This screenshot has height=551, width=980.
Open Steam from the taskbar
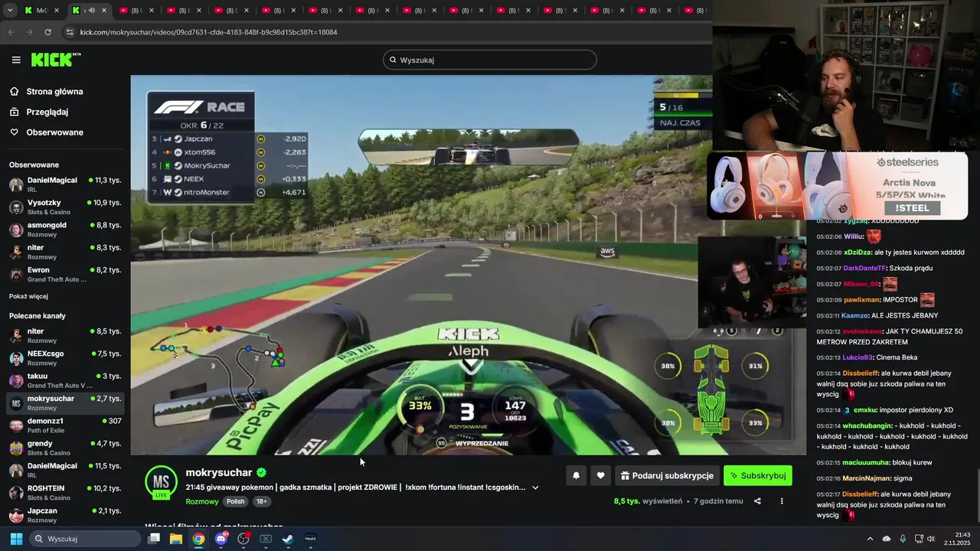[x=288, y=539]
